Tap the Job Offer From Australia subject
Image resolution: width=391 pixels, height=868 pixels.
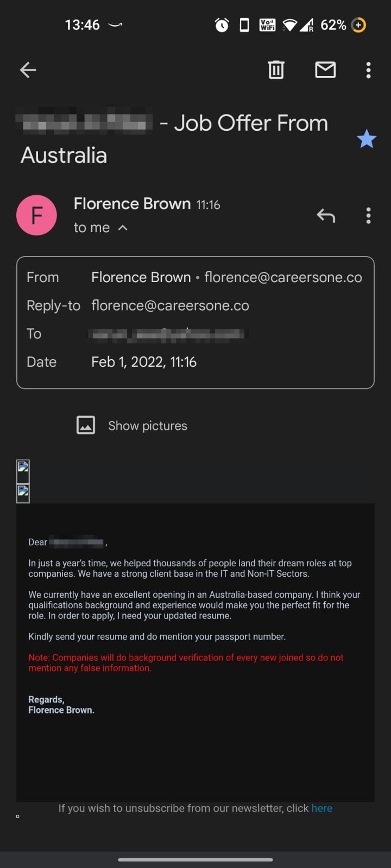click(174, 139)
